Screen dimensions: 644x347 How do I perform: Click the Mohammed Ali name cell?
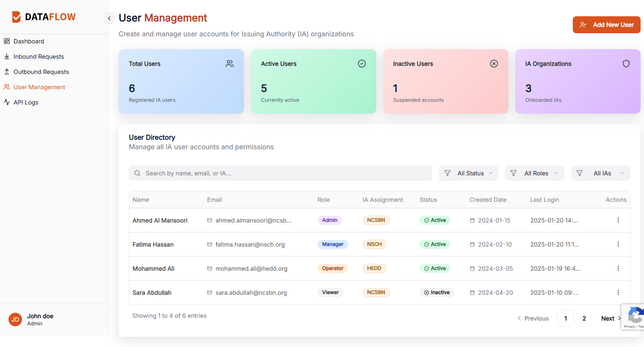(x=153, y=269)
